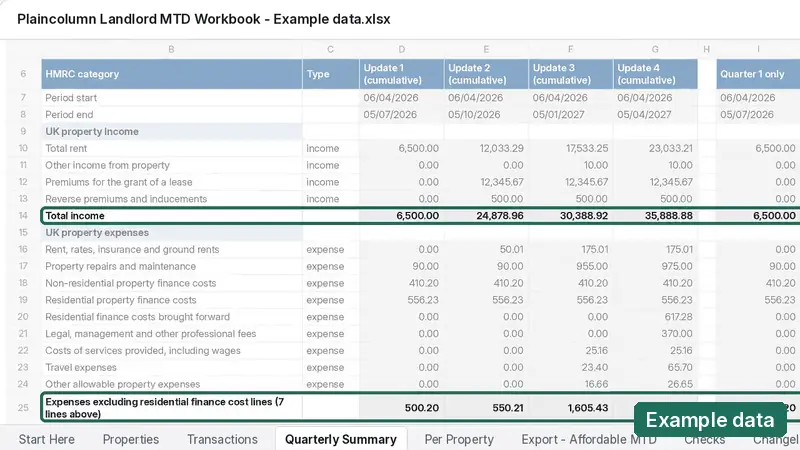Click Update 4 brought forward 617.28
This screenshot has height=450, width=800.
pos(655,316)
